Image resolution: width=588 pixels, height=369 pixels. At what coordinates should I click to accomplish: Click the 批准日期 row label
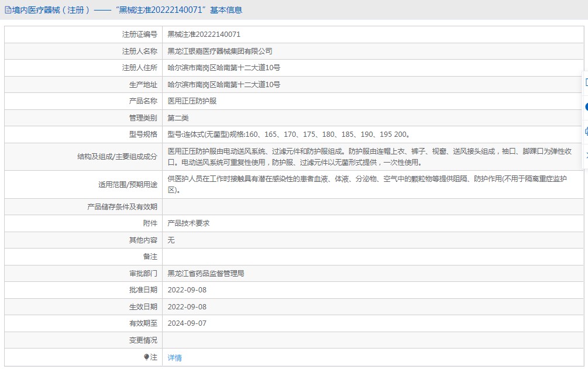tap(143, 290)
